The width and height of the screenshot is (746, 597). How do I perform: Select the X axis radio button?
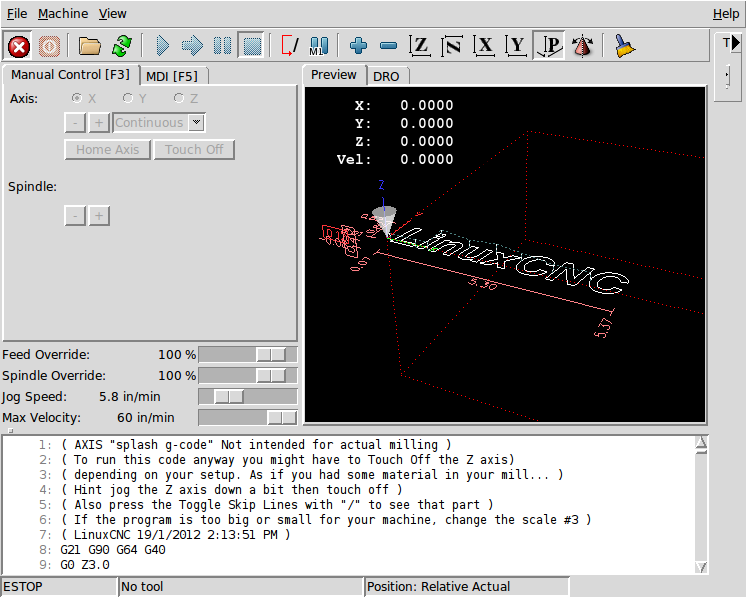pos(76,98)
